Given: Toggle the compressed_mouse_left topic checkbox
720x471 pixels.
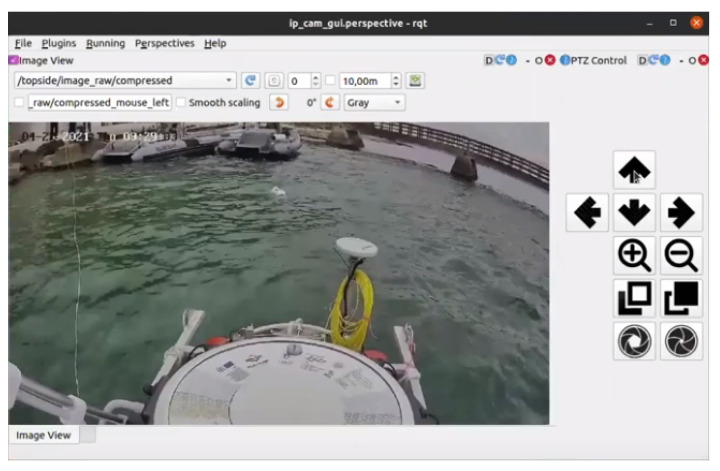Looking at the screenshot, I should click(x=19, y=102).
